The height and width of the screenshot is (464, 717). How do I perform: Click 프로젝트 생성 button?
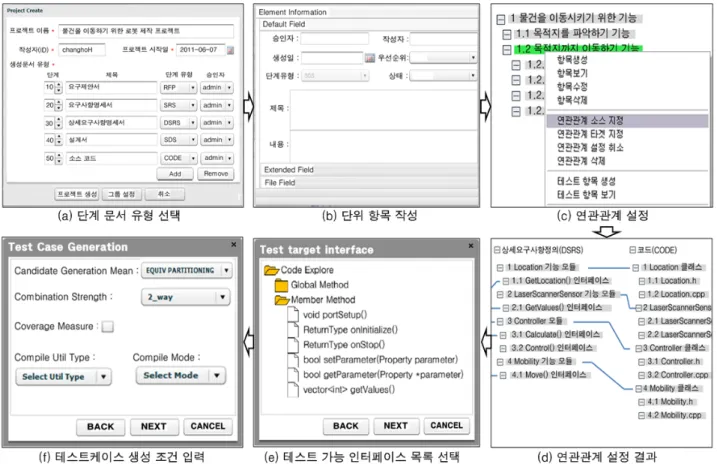pos(76,194)
